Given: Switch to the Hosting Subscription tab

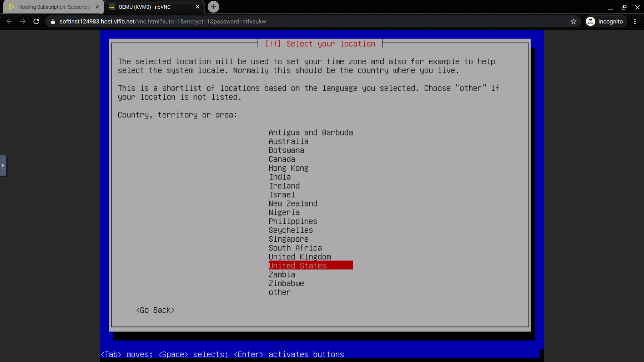Looking at the screenshot, I should tap(54, 7).
